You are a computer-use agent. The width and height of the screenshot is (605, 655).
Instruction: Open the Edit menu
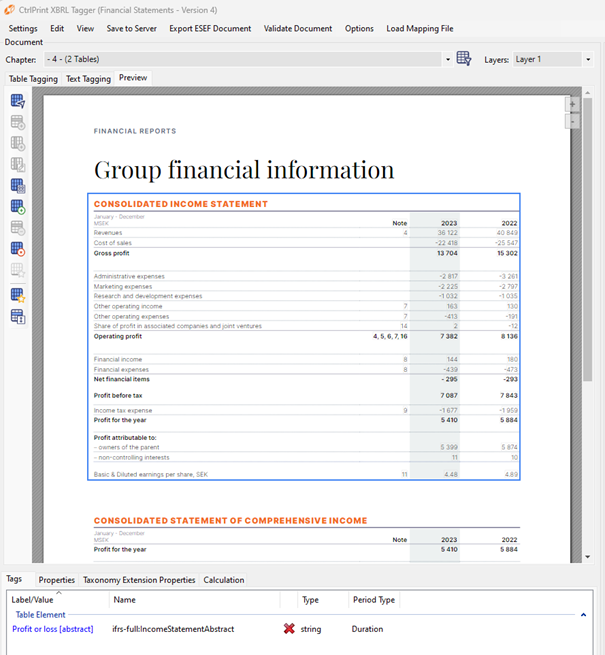coord(57,28)
